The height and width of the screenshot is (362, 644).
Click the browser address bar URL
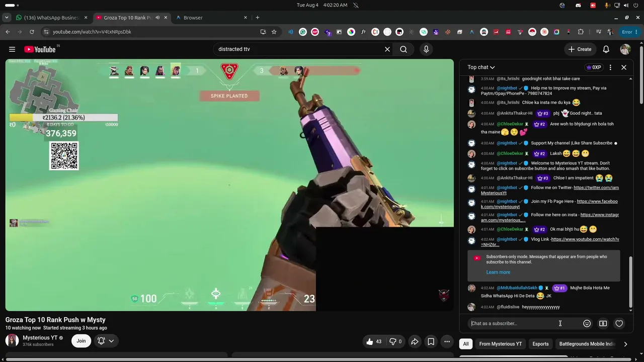pyautogui.click(x=92, y=32)
